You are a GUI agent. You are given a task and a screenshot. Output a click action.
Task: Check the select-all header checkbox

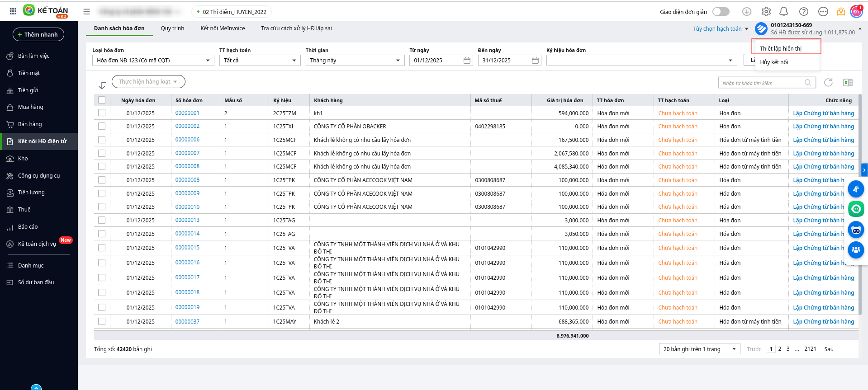pyautogui.click(x=102, y=100)
